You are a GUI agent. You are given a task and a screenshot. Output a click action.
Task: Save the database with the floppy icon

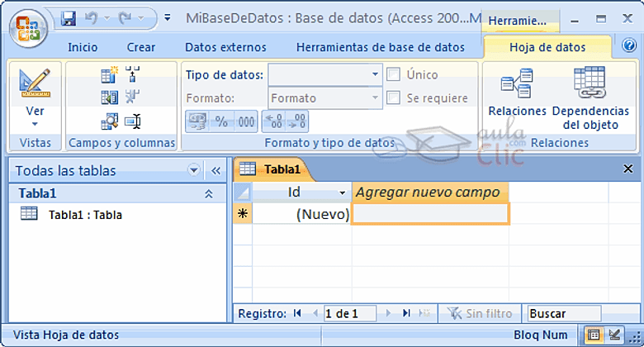[69, 18]
